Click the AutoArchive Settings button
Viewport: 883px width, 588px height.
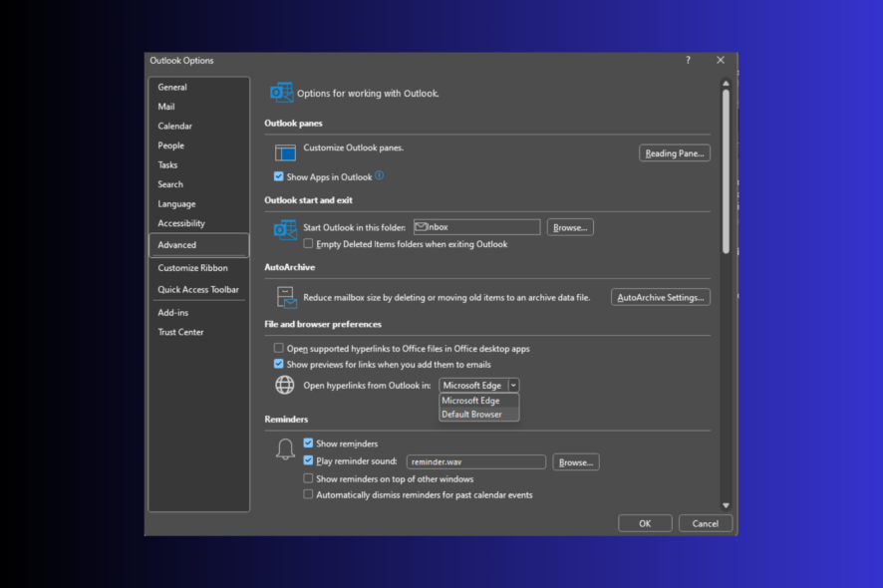660,296
